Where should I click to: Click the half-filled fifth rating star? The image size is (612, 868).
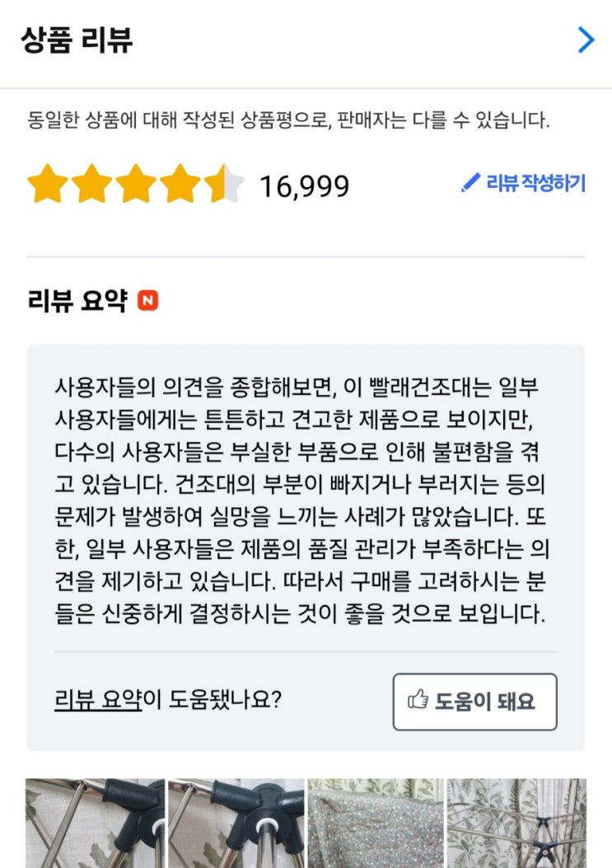point(223,184)
